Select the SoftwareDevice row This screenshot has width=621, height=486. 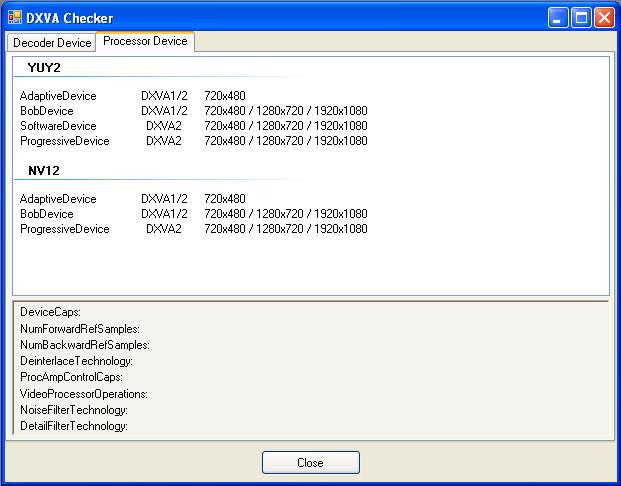(x=194, y=126)
